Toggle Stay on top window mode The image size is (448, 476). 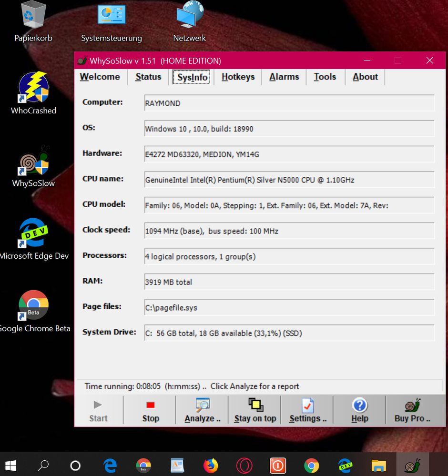(255, 410)
